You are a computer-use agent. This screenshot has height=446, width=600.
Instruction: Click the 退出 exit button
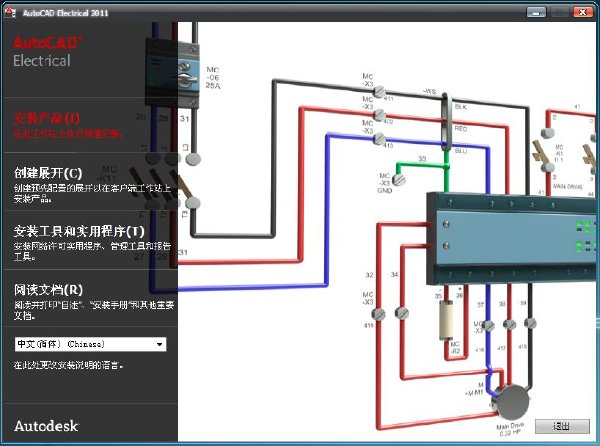pos(562,426)
